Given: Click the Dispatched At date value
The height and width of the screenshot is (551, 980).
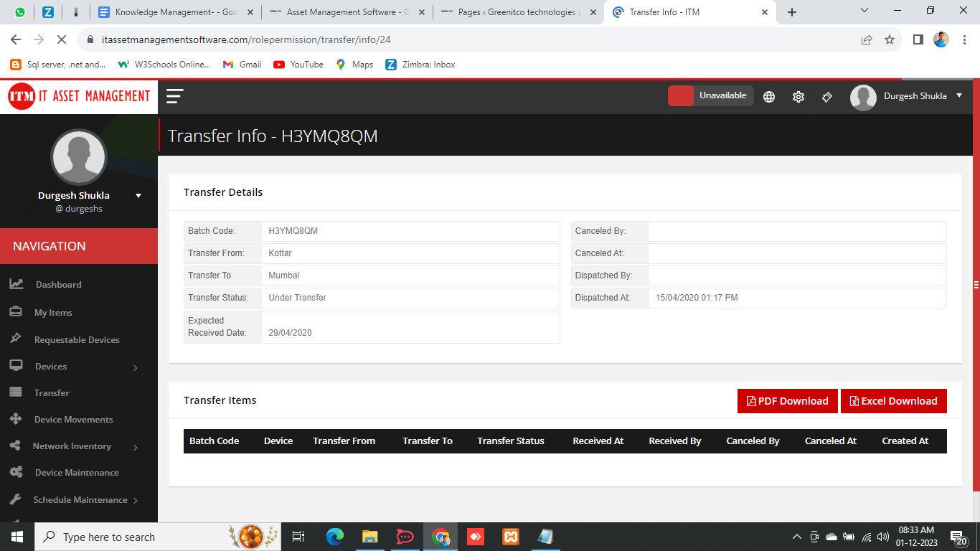Looking at the screenshot, I should click(697, 298).
